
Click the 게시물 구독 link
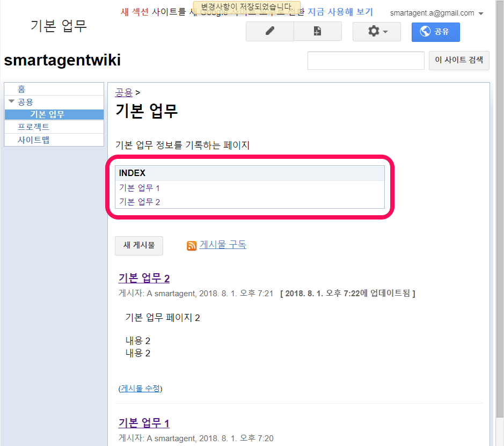[223, 245]
